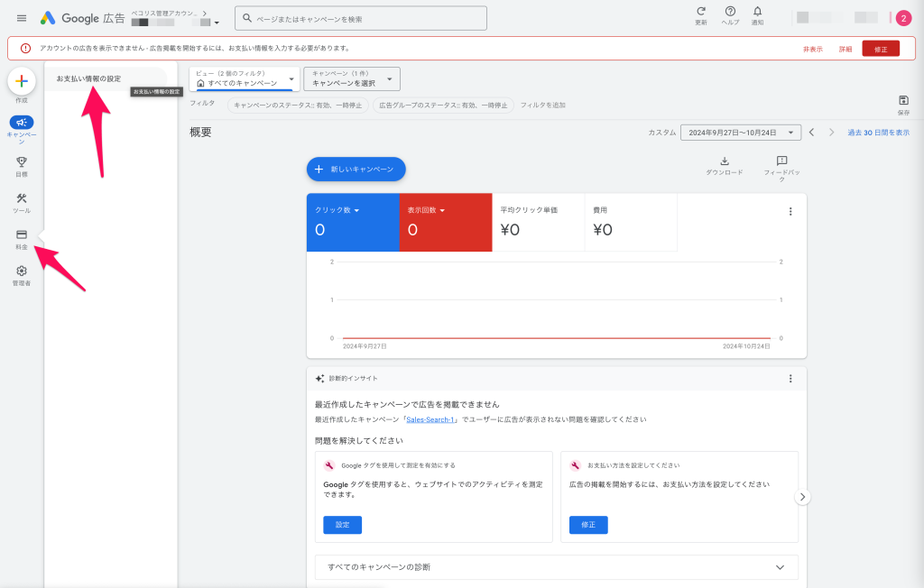Click the pink account avatar
924x588 pixels.
[x=903, y=18]
